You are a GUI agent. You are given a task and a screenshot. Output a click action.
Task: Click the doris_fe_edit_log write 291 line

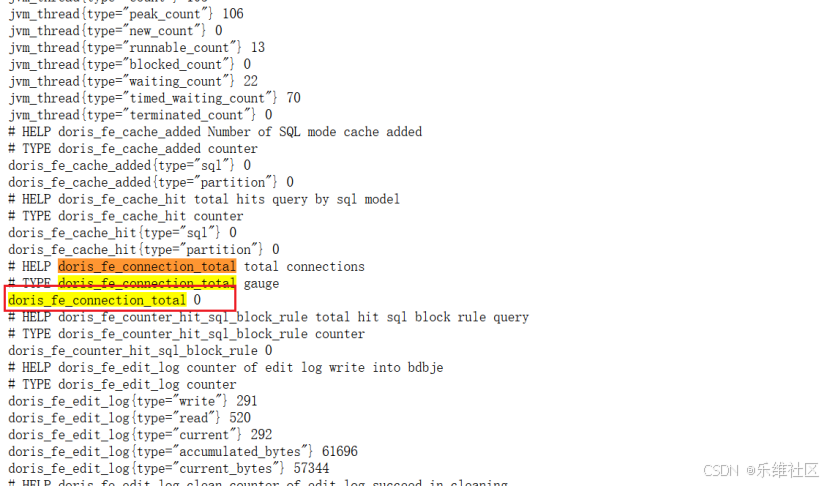click(132, 401)
